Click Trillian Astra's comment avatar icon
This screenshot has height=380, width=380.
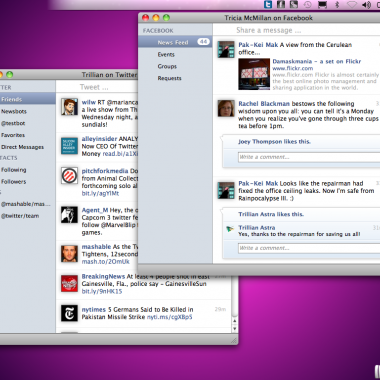pyautogui.click(x=230, y=229)
